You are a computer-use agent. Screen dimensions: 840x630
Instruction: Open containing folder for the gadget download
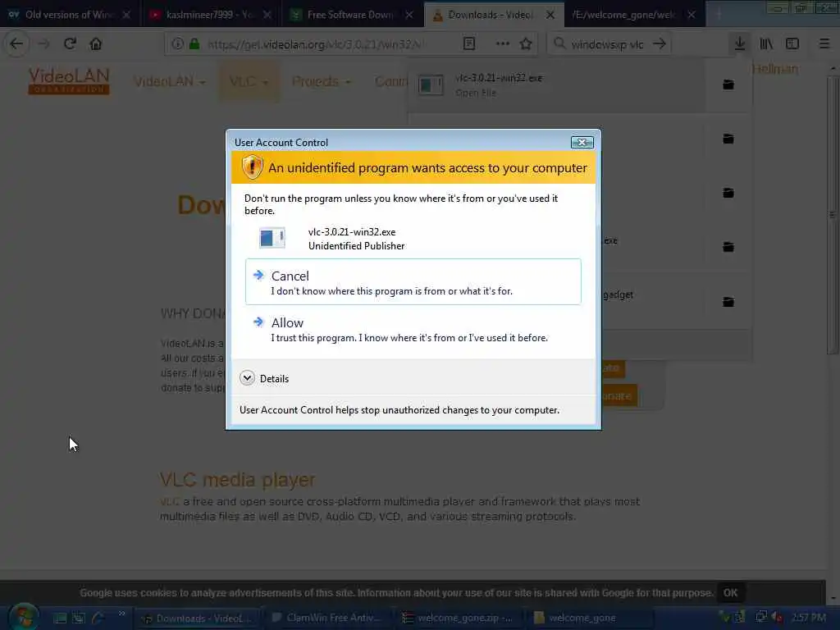728,302
